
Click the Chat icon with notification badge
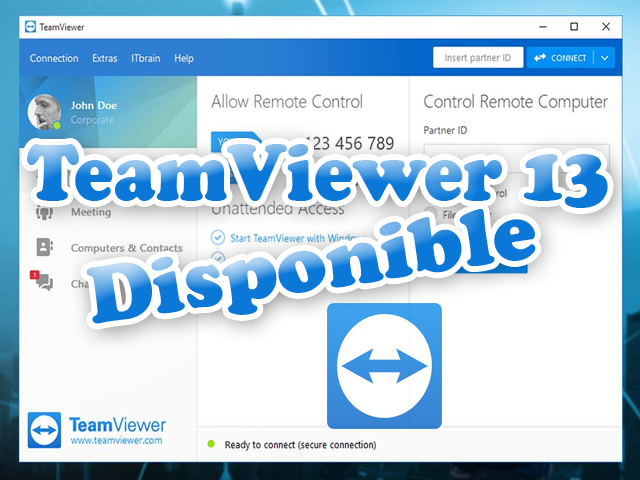tap(41, 280)
